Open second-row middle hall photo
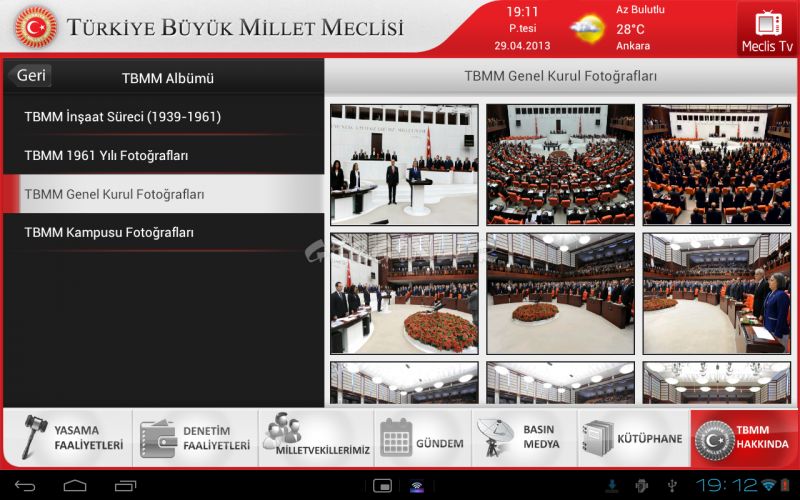This screenshot has height=500, width=800. 560,294
